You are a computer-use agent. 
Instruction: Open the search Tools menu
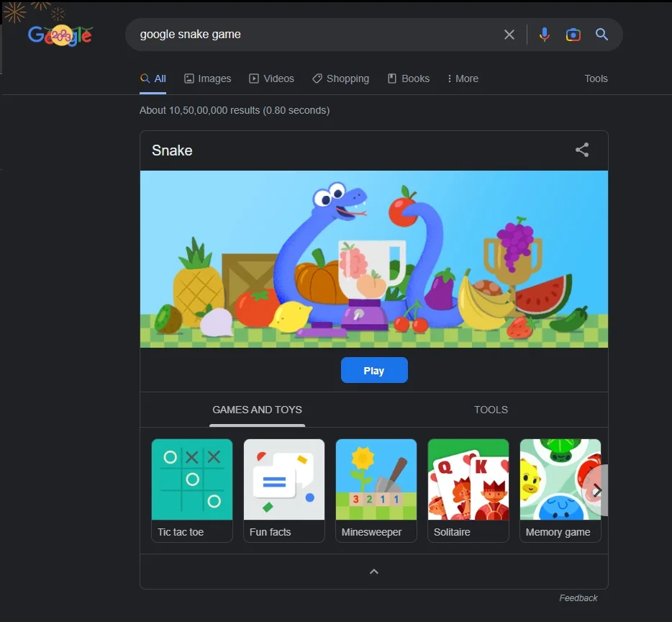tap(596, 78)
